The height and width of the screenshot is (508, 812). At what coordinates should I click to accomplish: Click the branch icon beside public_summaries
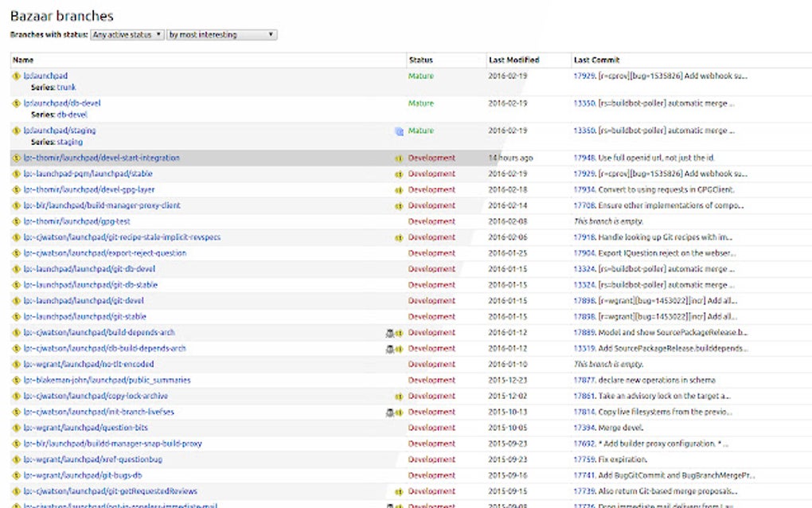[x=16, y=380]
